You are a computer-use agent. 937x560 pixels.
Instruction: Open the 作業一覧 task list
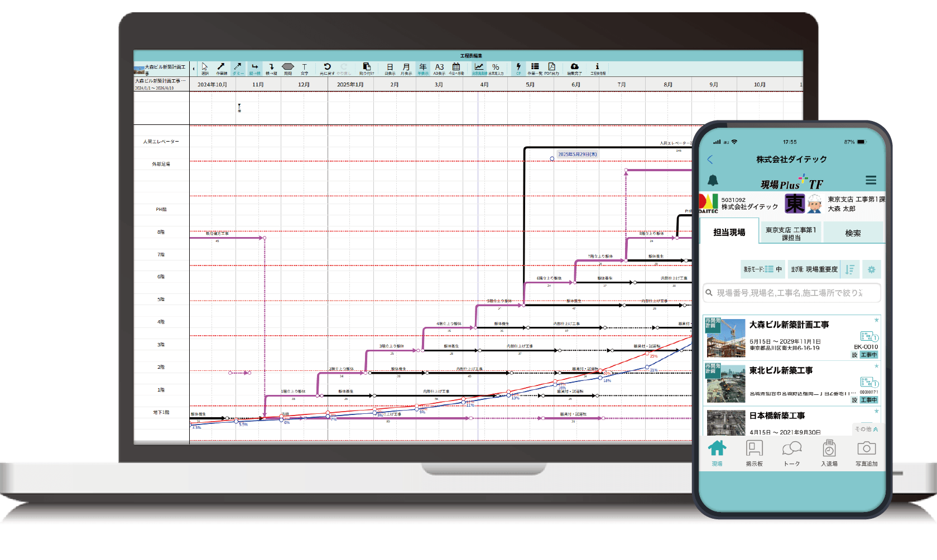tap(535, 69)
